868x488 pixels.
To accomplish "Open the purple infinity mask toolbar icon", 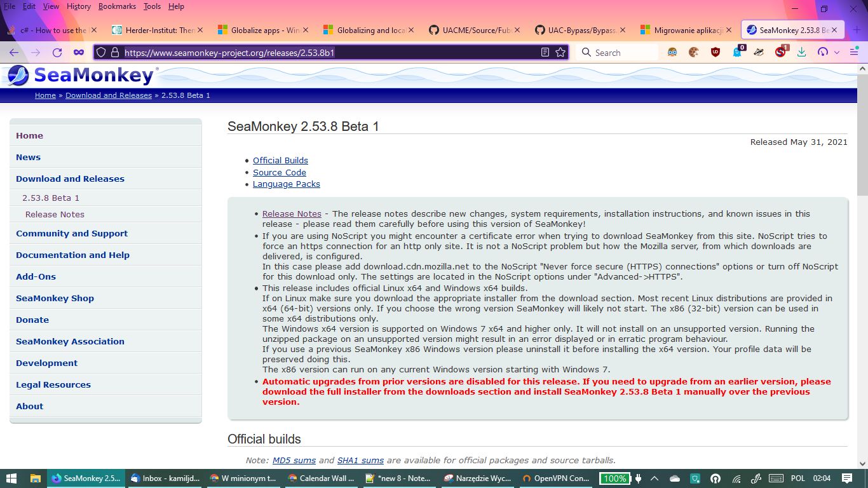I will point(79,53).
